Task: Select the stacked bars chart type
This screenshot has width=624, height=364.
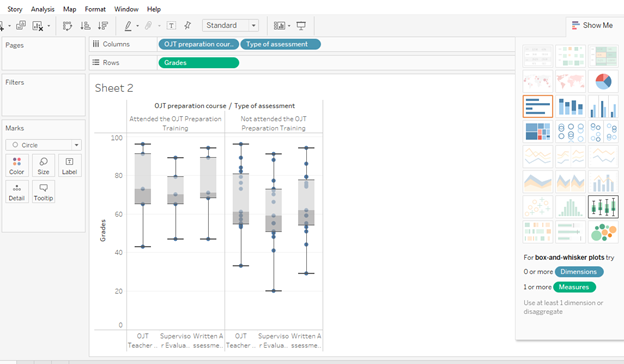Action: point(570,106)
